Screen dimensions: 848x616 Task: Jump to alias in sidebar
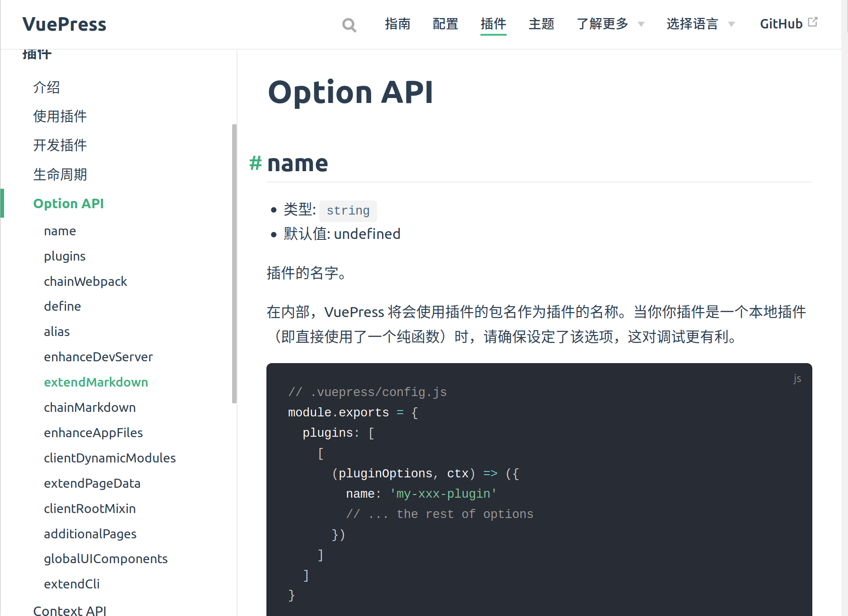(x=57, y=331)
